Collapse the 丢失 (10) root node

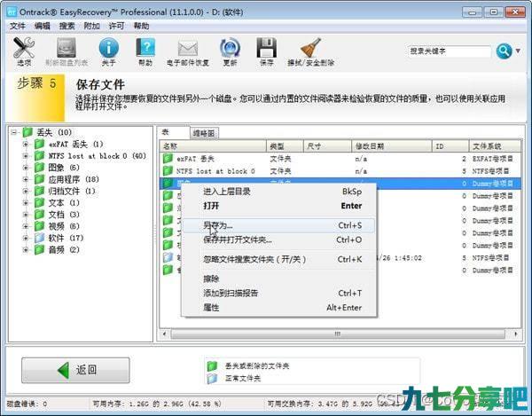point(13,132)
